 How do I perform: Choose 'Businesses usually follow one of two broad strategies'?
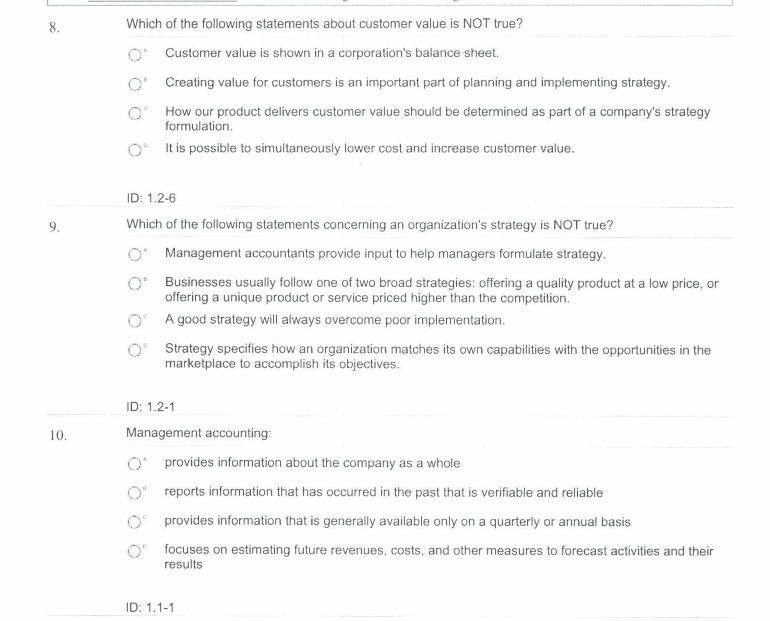click(135, 284)
